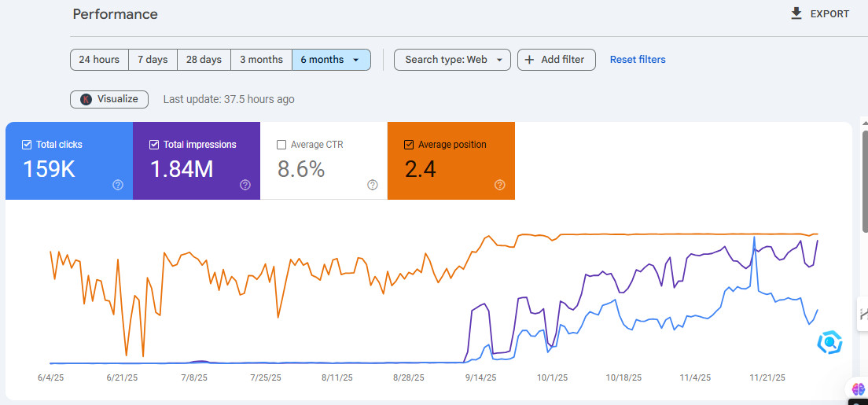Select the 3 months range
Image resolution: width=868 pixels, height=405 pixels.
click(261, 60)
